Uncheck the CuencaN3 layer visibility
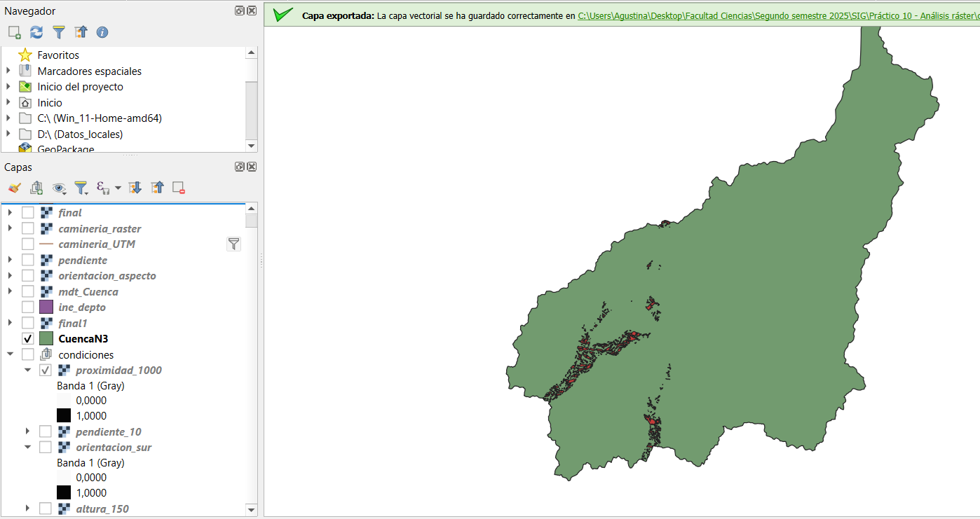Image resolution: width=980 pixels, height=519 pixels. point(28,339)
